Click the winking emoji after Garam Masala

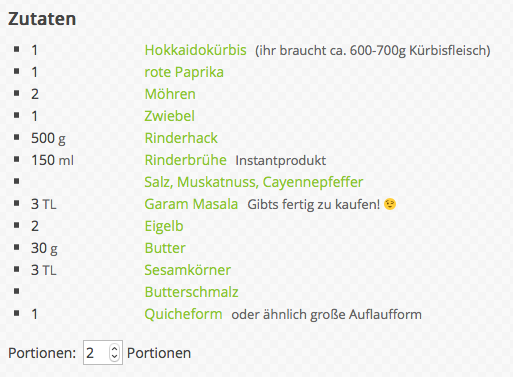click(390, 204)
